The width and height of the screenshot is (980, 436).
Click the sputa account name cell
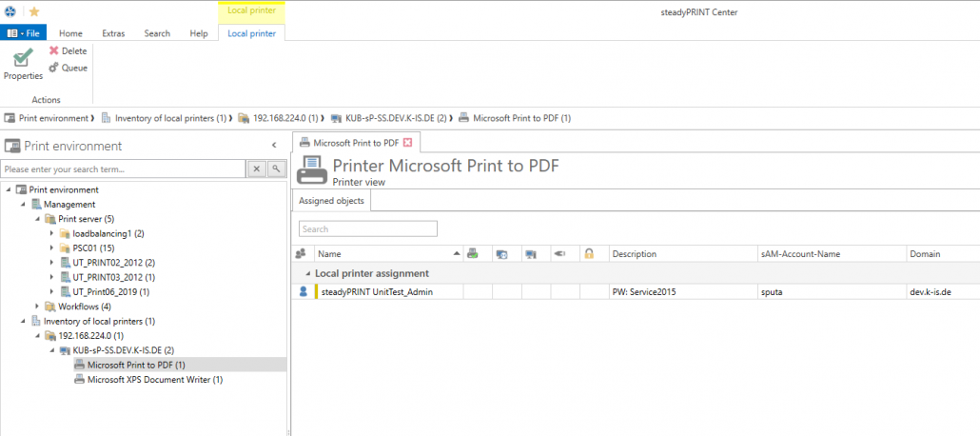pyautogui.click(x=831, y=291)
